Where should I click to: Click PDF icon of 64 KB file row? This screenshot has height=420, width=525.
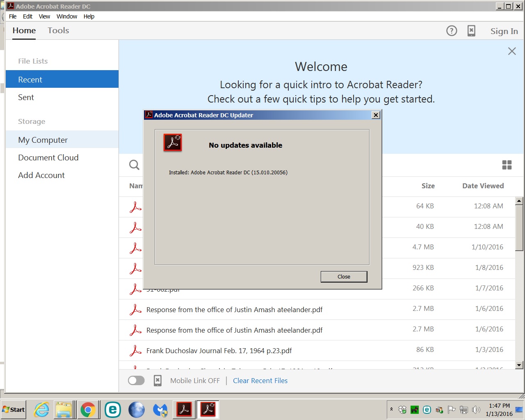[135, 207]
